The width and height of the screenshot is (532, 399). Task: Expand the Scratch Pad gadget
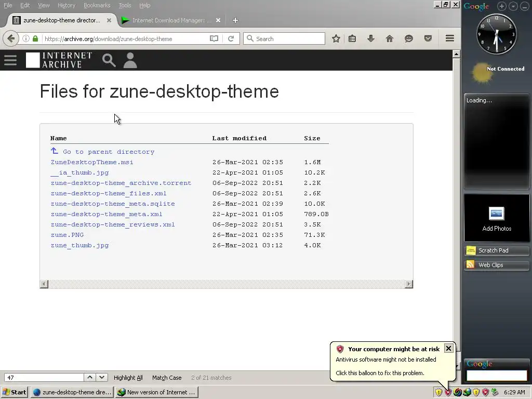point(497,250)
